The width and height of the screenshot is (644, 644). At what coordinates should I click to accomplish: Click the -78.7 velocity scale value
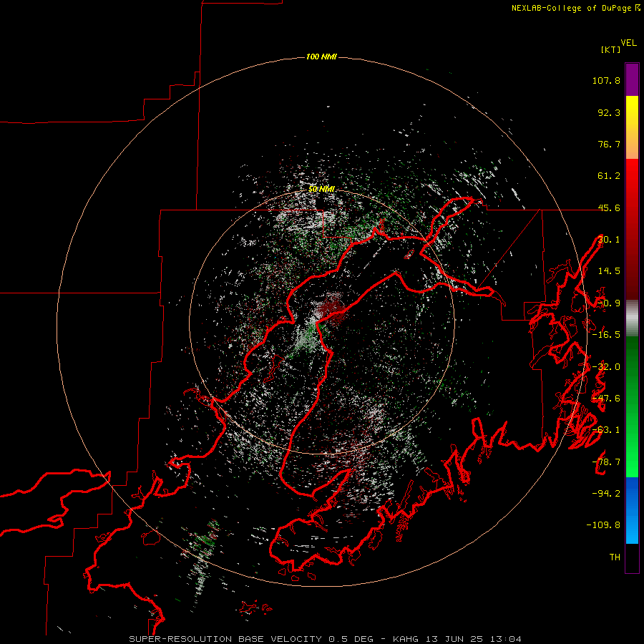(x=606, y=462)
